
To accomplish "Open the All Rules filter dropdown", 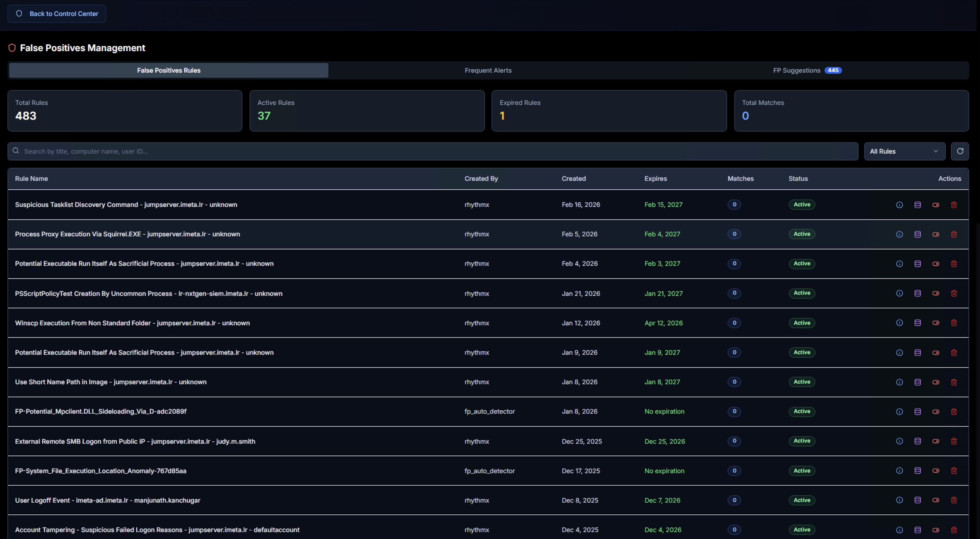I will click(904, 151).
